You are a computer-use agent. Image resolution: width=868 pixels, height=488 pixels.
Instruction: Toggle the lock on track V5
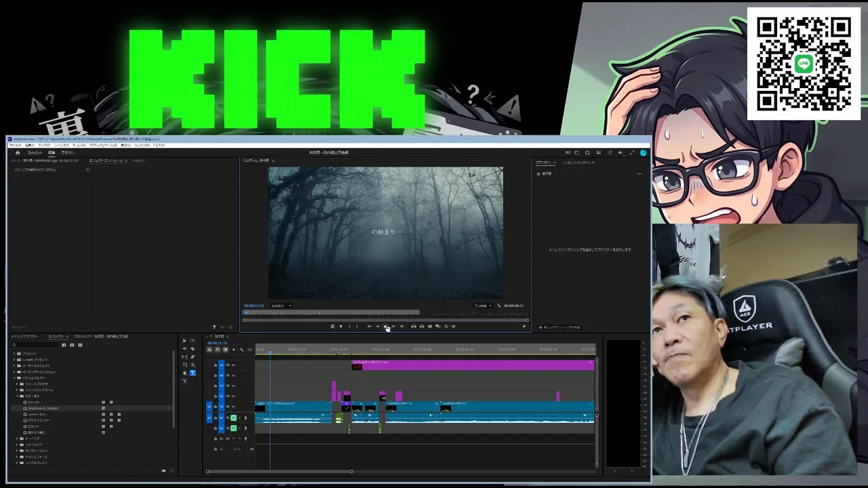(216, 365)
